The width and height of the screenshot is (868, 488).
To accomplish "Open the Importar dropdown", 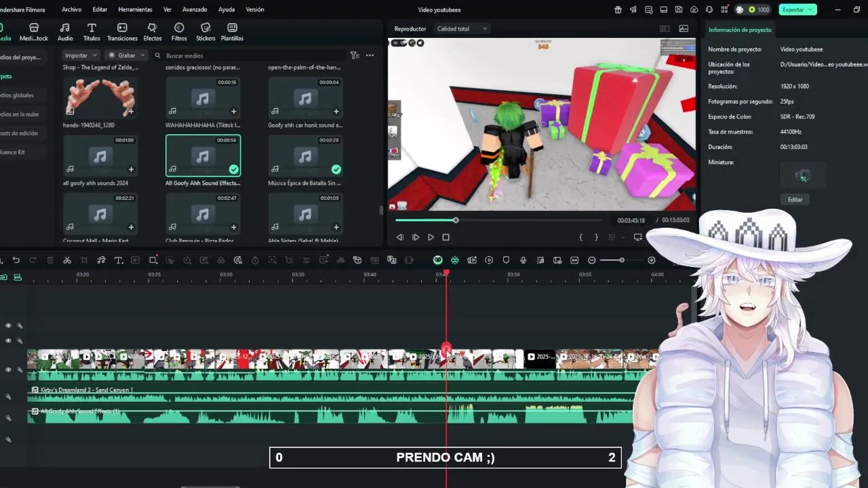I will 81,56.
